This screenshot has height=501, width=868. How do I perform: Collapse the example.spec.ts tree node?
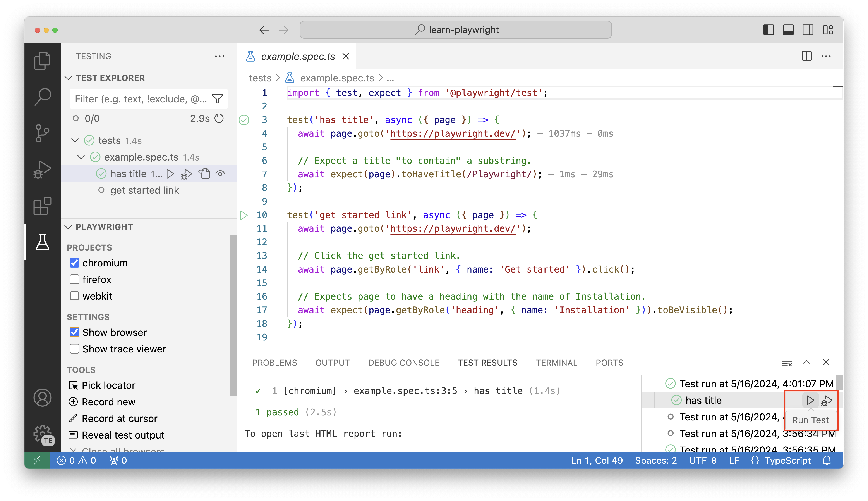[x=81, y=157]
